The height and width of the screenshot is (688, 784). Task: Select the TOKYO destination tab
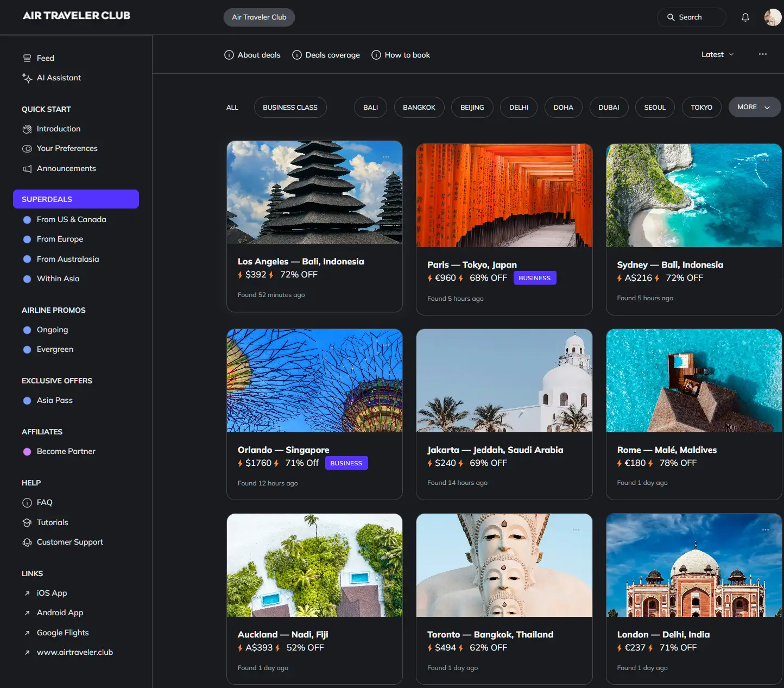tap(701, 107)
